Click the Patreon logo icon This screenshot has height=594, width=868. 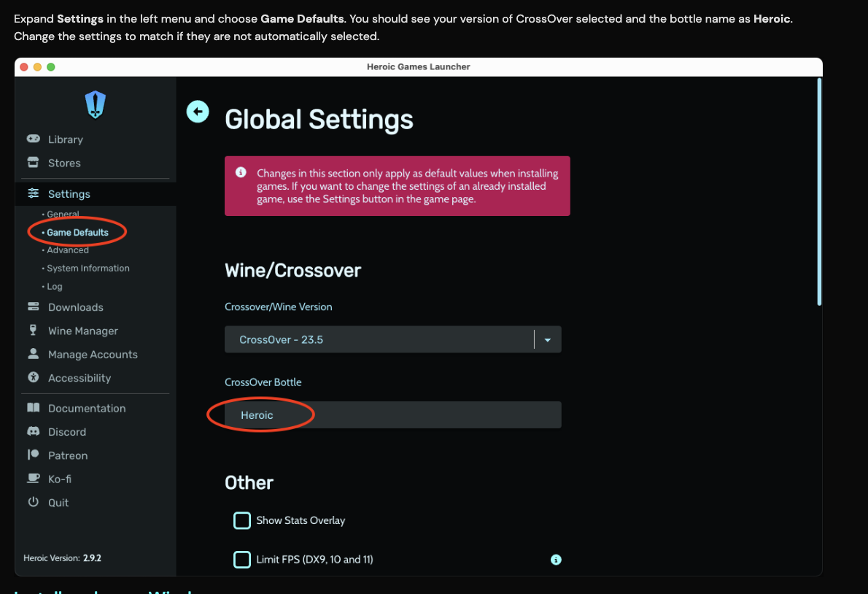[x=34, y=455]
